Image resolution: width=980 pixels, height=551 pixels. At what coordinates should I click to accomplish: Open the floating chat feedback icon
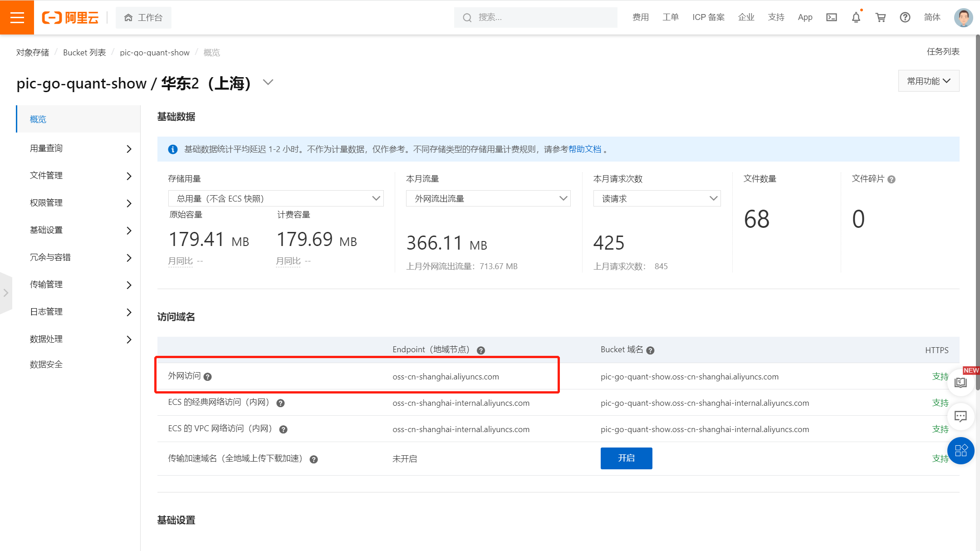(960, 416)
